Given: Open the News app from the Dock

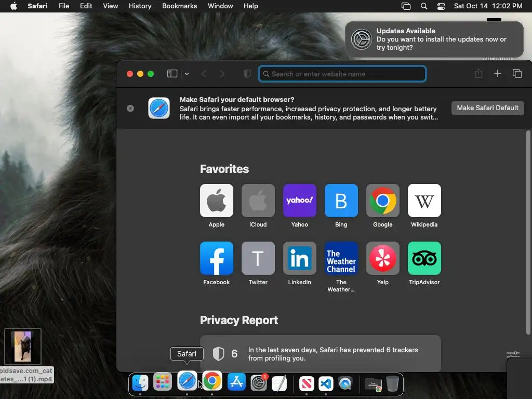Looking at the screenshot, I should click(307, 384).
